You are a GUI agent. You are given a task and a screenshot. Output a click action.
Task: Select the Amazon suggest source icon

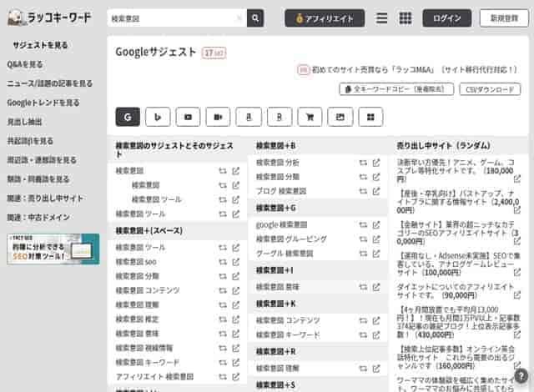coord(249,117)
